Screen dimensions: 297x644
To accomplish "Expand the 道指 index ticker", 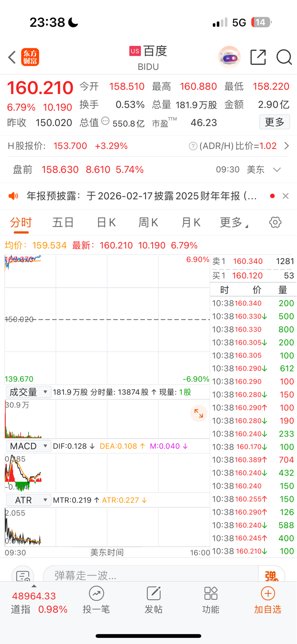I will point(34,586).
